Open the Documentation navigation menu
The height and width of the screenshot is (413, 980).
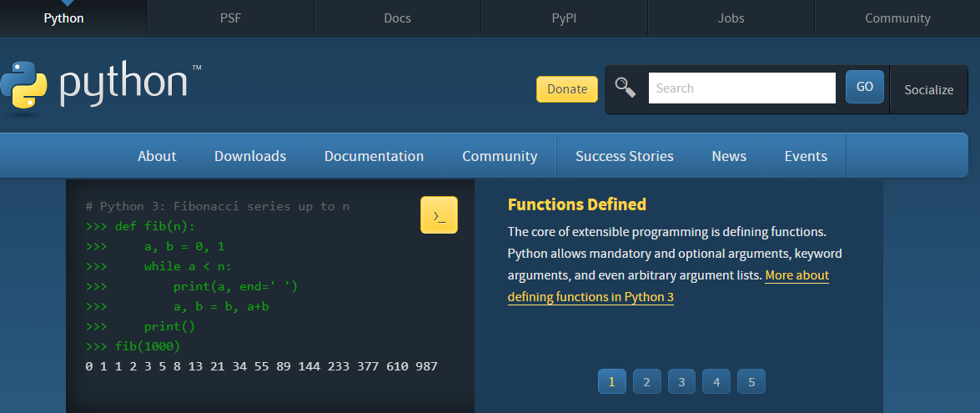[374, 156]
